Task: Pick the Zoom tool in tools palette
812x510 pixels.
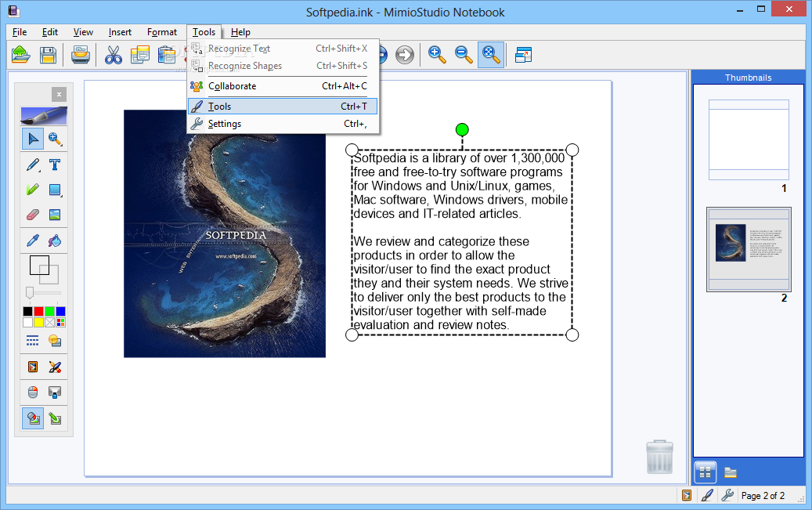Action: pos(55,139)
